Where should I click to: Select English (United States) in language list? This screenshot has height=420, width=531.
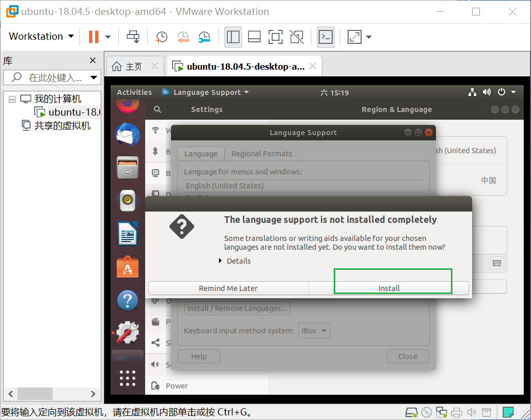(x=304, y=186)
